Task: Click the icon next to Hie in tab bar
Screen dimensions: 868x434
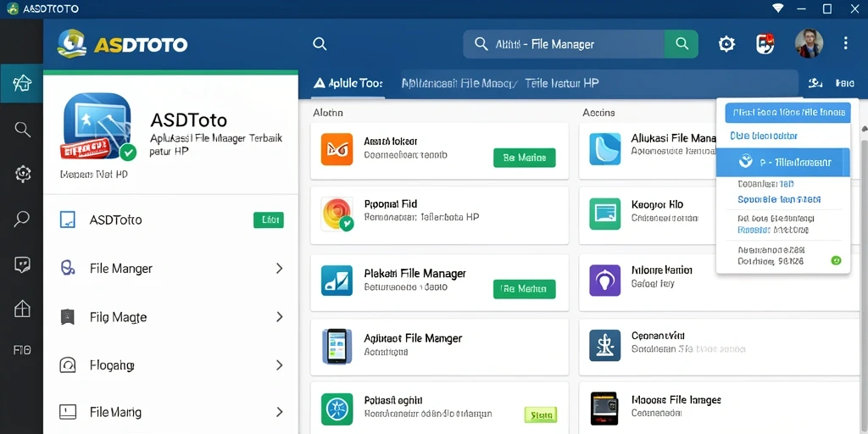Action: coord(815,83)
